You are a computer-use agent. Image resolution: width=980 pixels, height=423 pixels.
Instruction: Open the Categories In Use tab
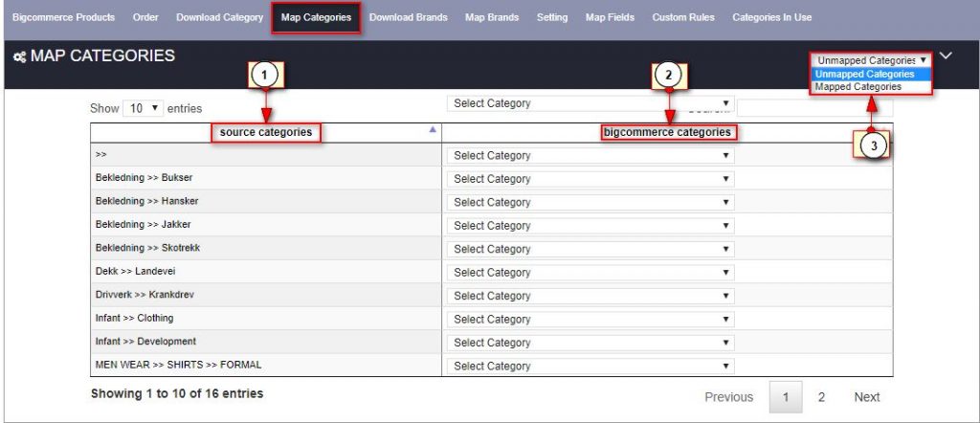pos(772,17)
